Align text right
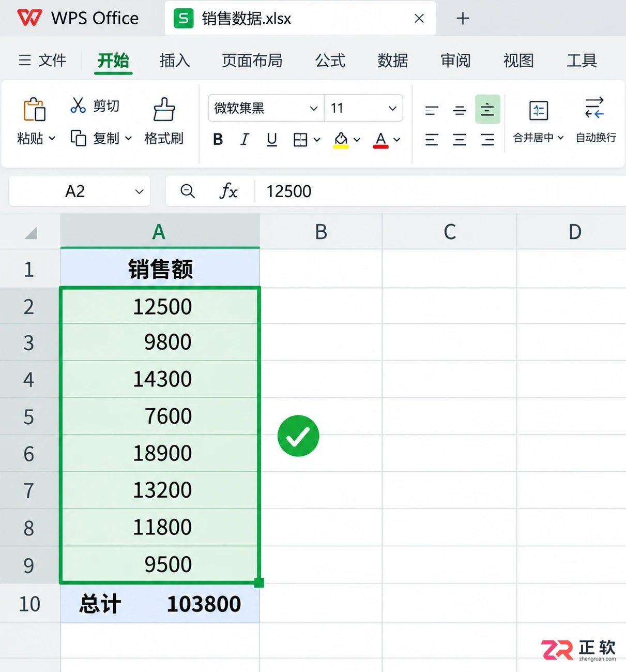Viewport: 626px width, 672px height. (x=487, y=140)
